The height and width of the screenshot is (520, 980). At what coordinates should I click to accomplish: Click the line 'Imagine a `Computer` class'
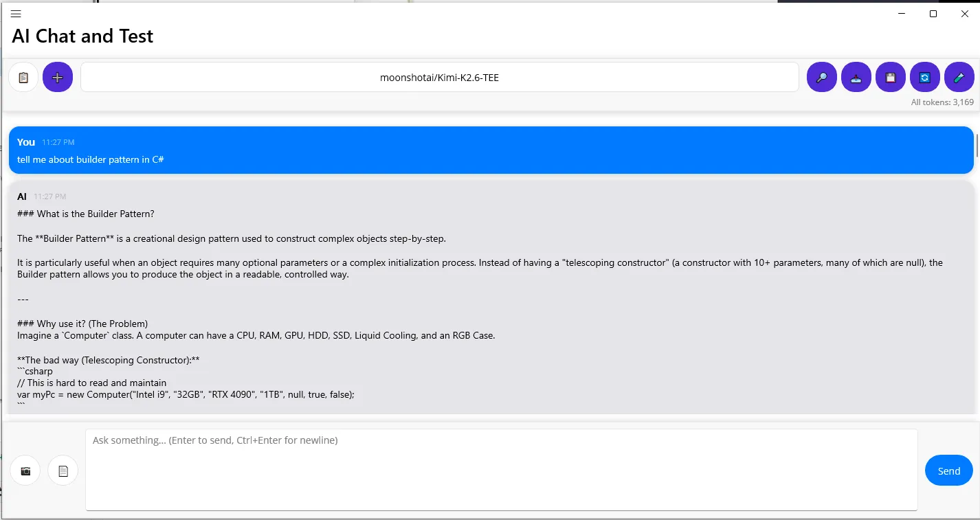point(256,336)
